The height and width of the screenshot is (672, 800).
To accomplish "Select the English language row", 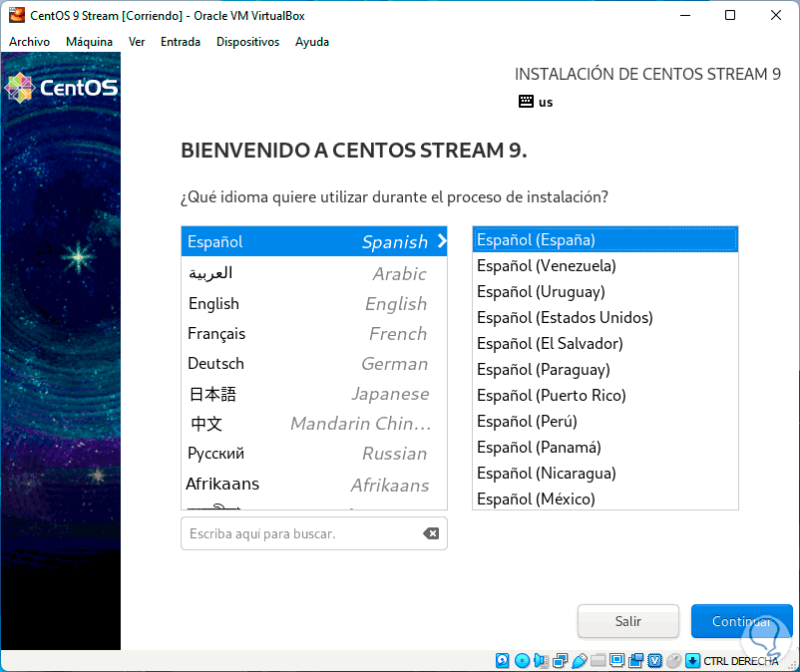I will [314, 303].
